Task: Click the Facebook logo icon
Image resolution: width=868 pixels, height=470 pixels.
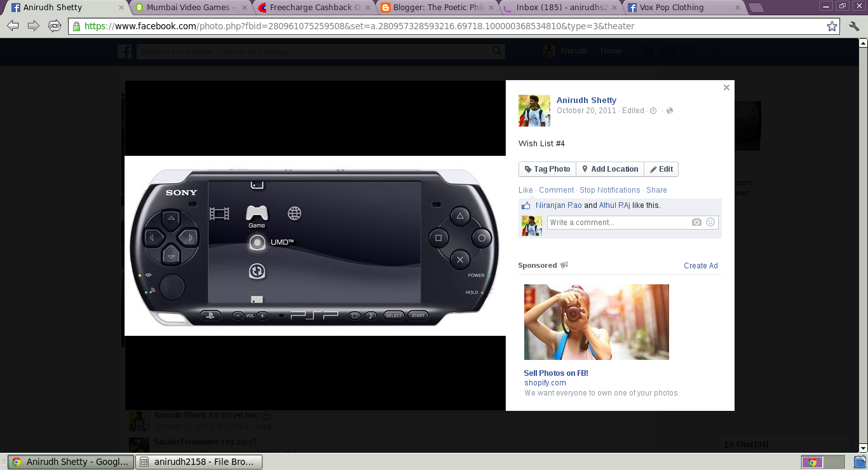Action: [125, 52]
